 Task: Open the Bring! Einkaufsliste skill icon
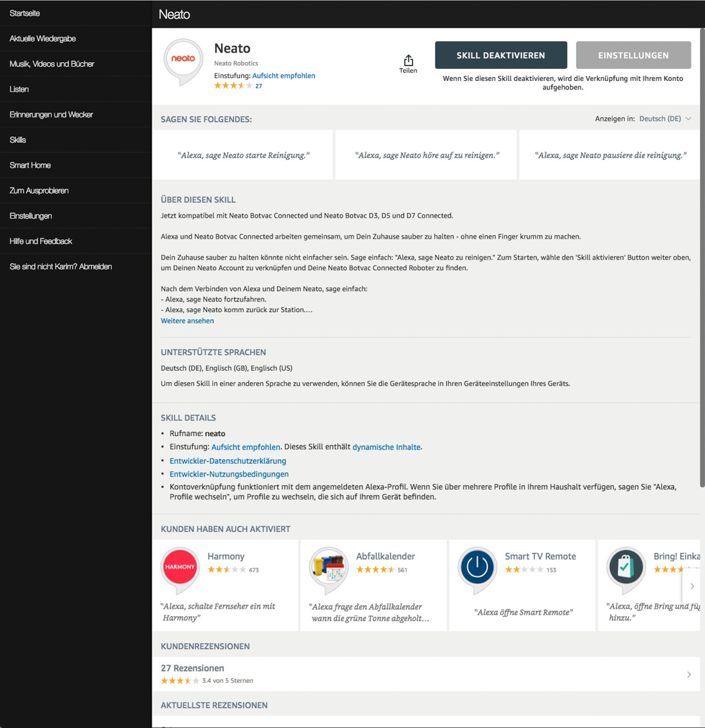(x=625, y=568)
